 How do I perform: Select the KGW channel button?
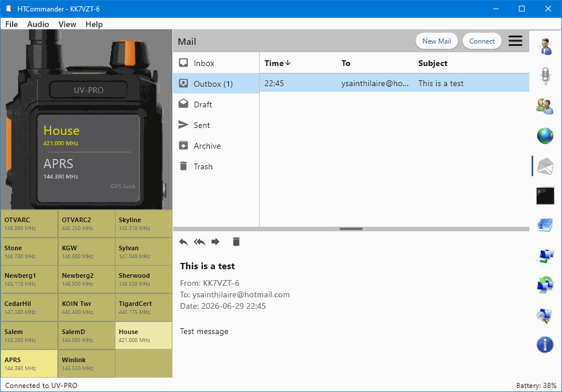point(86,251)
